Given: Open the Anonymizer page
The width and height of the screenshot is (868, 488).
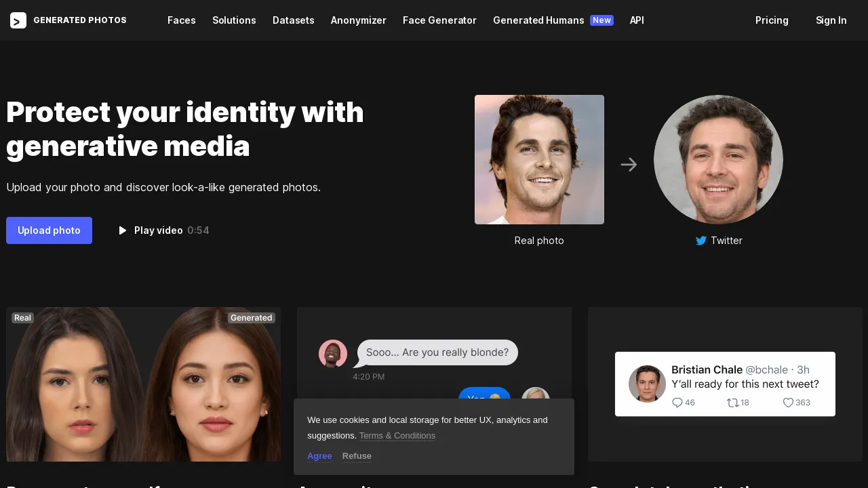Looking at the screenshot, I should click(x=359, y=20).
